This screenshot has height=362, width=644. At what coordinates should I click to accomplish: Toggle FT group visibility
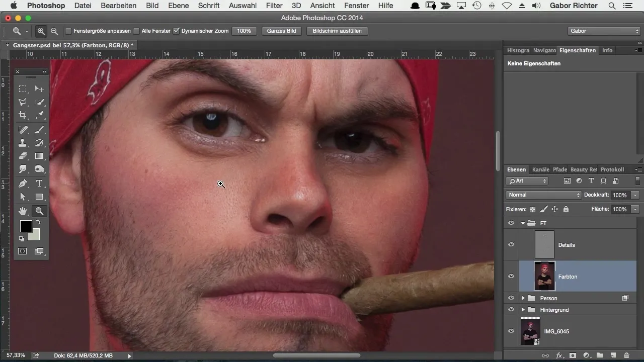511,223
